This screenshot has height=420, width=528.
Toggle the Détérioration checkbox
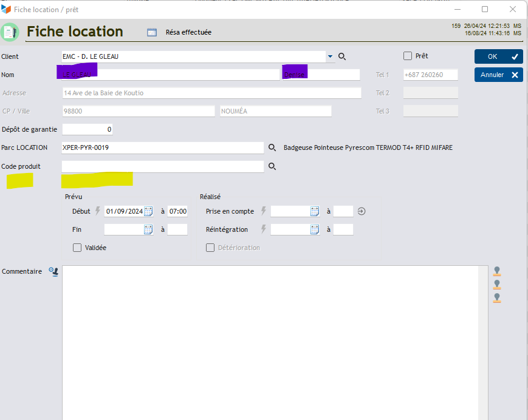pyautogui.click(x=210, y=248)
